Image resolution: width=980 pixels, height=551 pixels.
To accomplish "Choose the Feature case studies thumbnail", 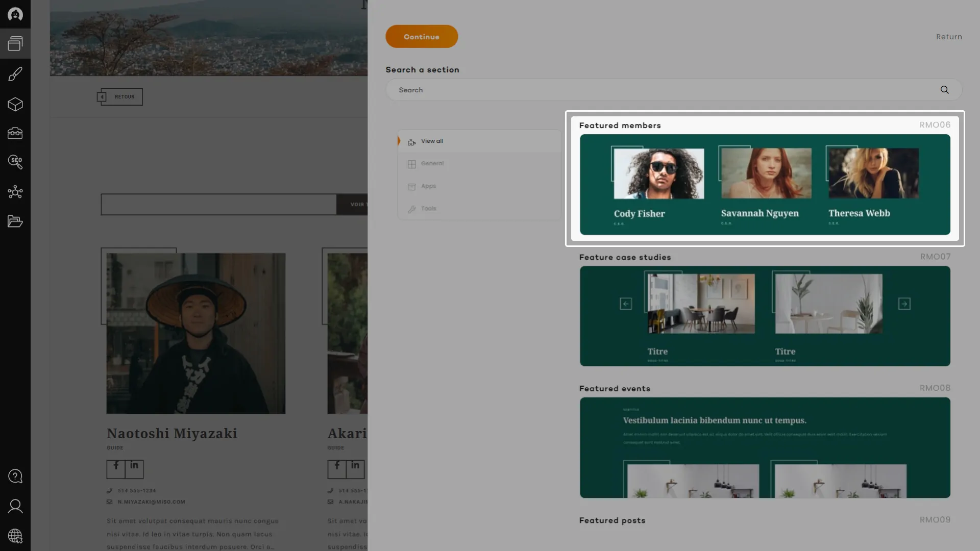I will pos(765,316).
